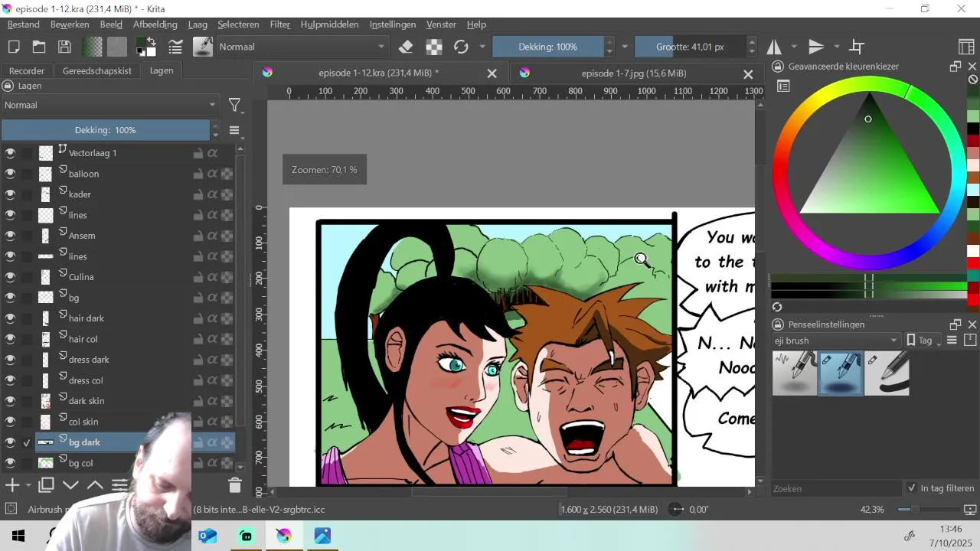The image size is (980, 551).
Task: Toggle visibility of kader layer
Action: pyautogui.click(x=10, y=194)
